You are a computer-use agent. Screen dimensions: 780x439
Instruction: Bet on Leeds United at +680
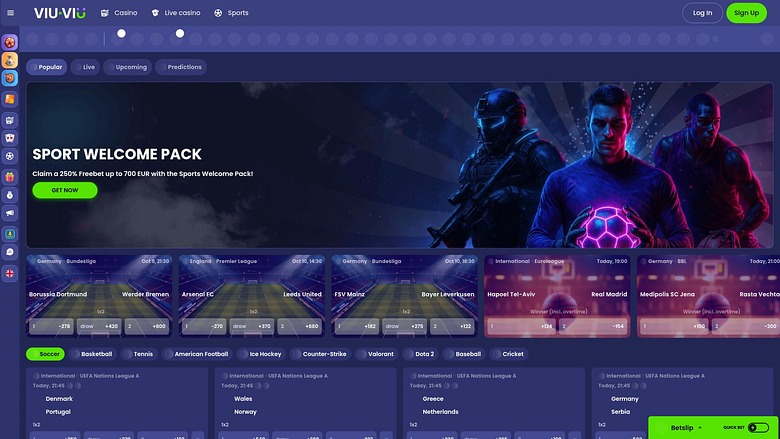click(300, 326)
